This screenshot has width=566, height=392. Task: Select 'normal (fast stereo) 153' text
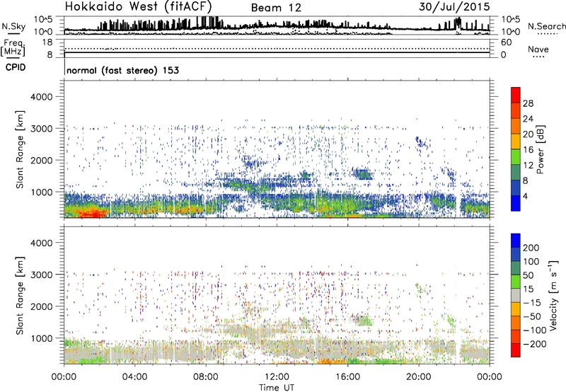pyautogui.click(x=122, y=70)
